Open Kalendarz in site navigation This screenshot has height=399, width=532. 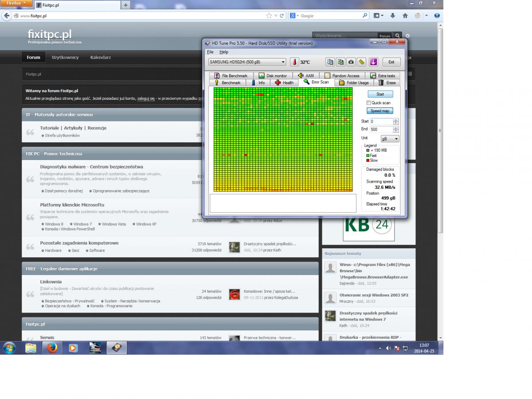point(101,57)
